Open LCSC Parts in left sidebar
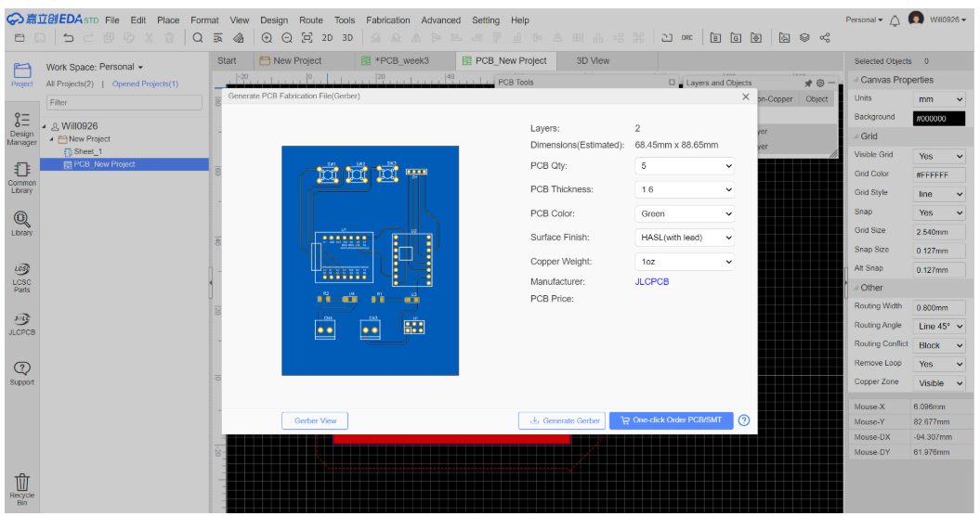The width and height of the screenshot is (980, 516). pyautogui.click(x=22, y=278)
